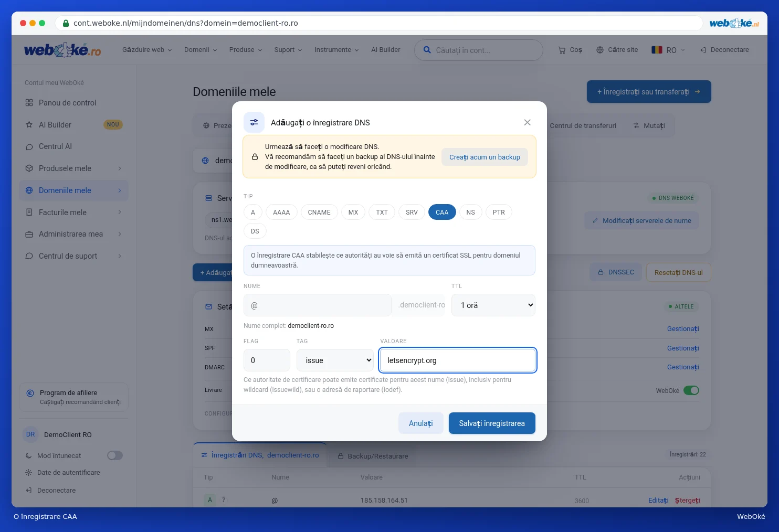This screenshot has height=532, width=779.
Task: Expand the Produse menu
Action: coord(246,50)
